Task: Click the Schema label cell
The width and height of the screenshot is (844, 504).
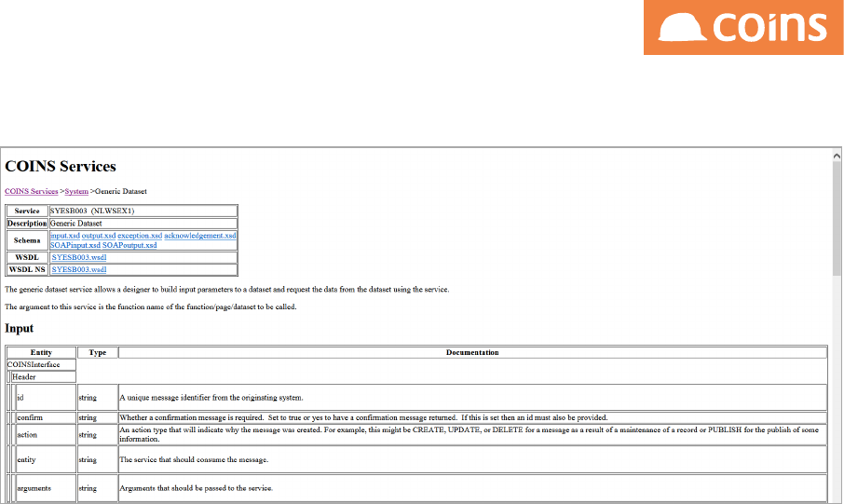Action: coord(27,240)
